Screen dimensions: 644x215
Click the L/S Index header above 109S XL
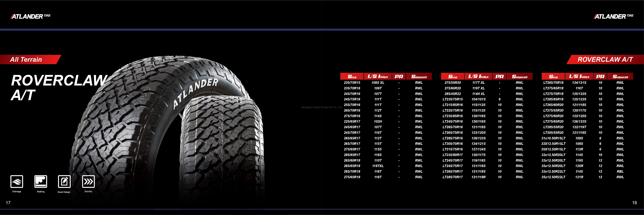click(x=378, y=76)
